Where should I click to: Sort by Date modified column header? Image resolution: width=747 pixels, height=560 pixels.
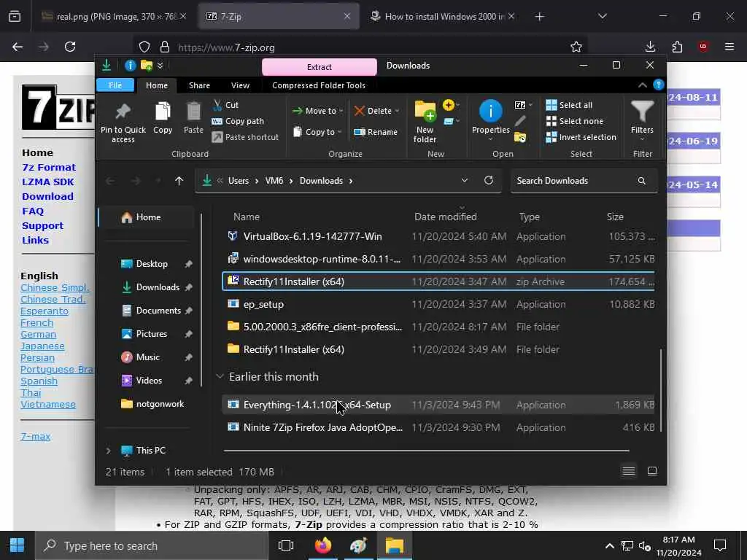pos(446,217)
